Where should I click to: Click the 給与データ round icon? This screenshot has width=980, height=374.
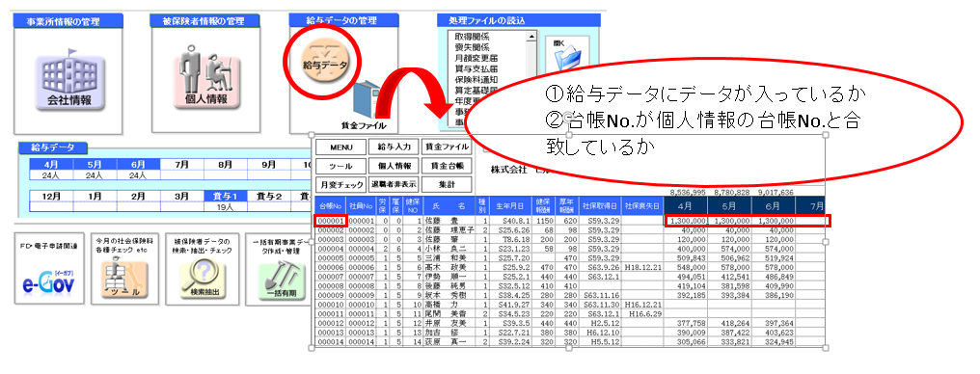(324, 63)
